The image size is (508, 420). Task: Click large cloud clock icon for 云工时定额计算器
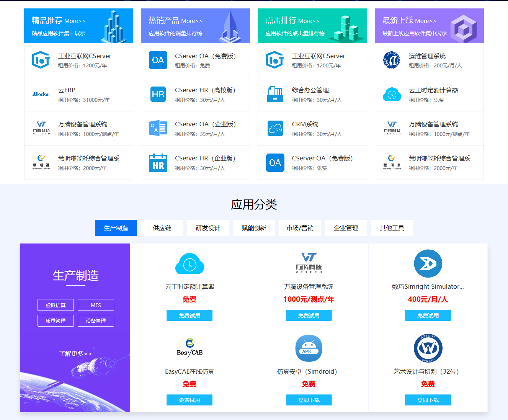click(189, 263)
